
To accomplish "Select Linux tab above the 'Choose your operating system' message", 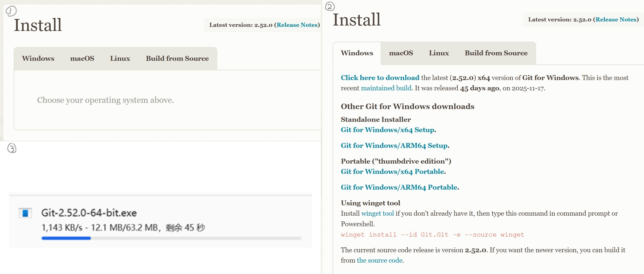I will [x=120, y=59].
